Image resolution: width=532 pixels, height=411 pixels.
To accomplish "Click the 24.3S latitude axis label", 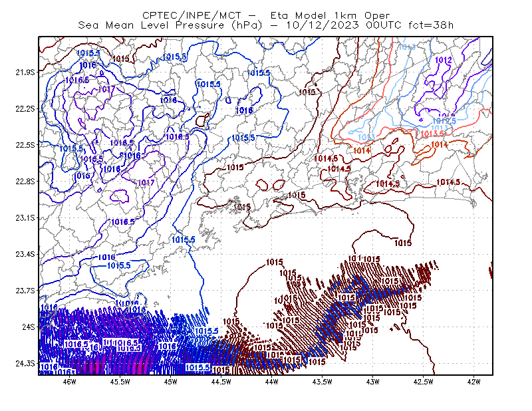I will pos(25,364).
